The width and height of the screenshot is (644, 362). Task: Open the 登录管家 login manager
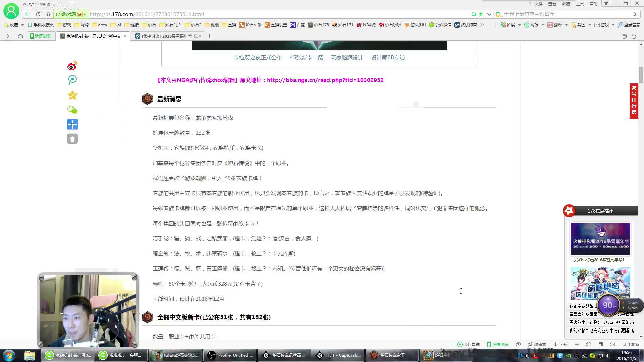pyautogui.click(x=629, y=25)
